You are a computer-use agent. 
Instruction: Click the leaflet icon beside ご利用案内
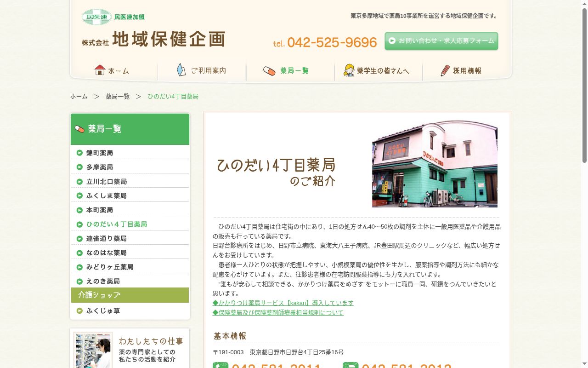[x=181, y=70]
